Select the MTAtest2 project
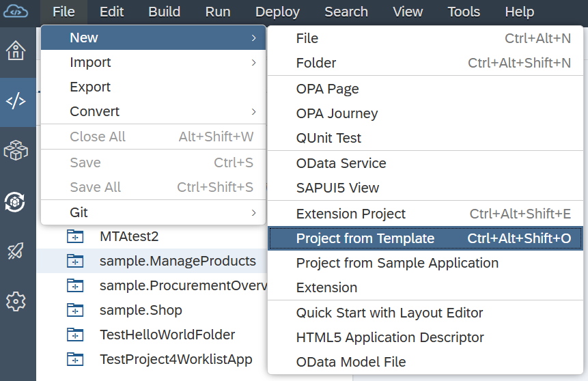Viewport: 588px width, 381px height. (x=129, y=236)
